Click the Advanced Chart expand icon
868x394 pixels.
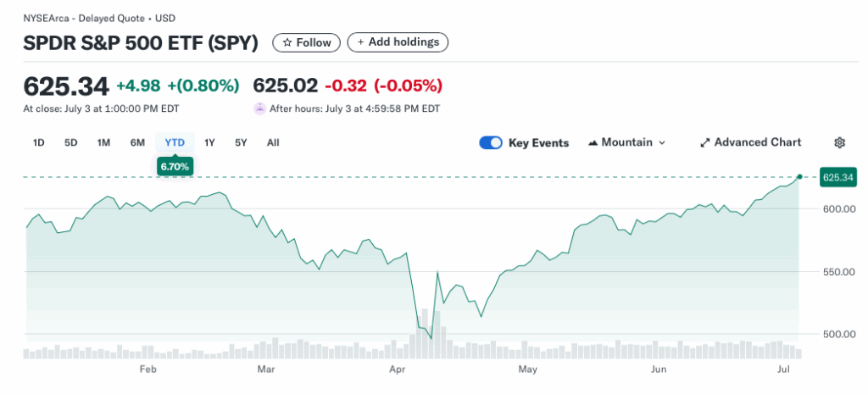(704, 142)
